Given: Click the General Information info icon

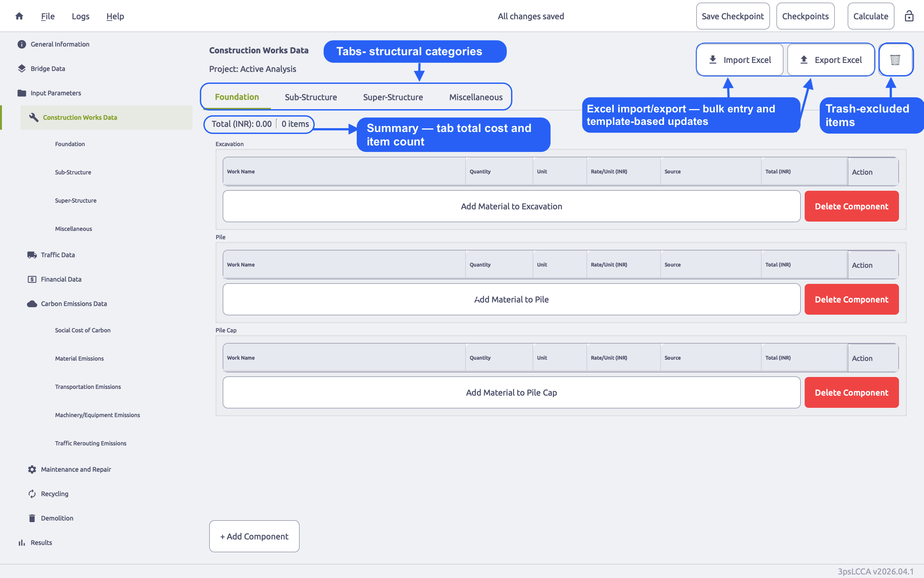Looking at the screenshot, I should click(x=22, y=44).
